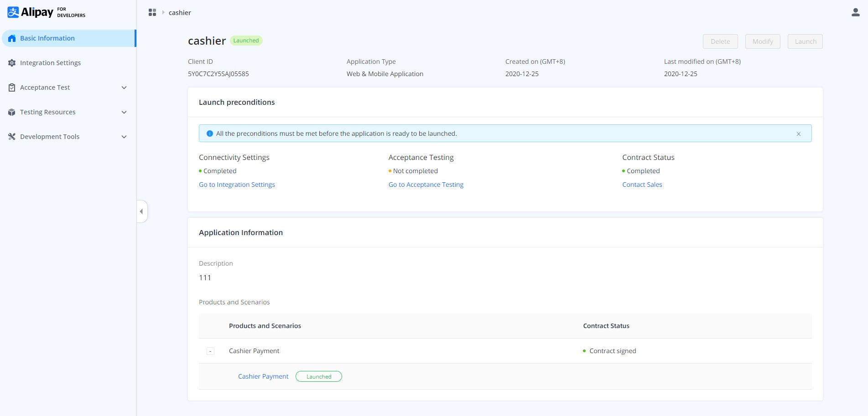
Task: Click the Contact Sales link
Action: [x=642, y=185]
